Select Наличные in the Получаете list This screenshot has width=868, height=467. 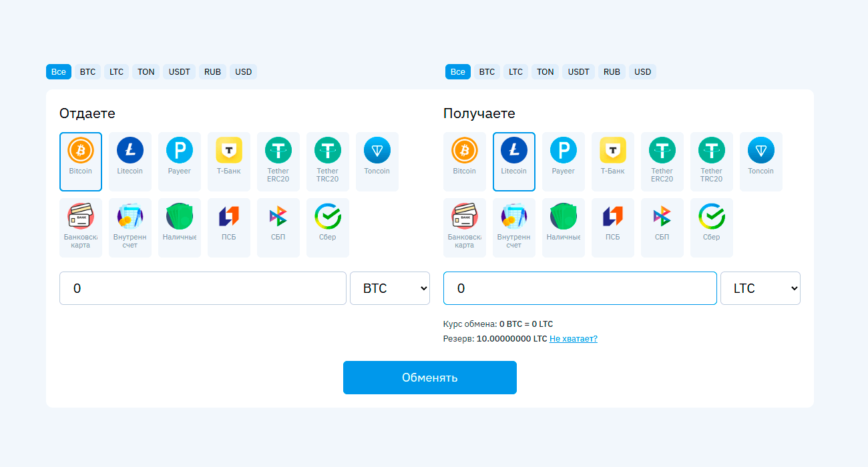(x=564, y=228)
